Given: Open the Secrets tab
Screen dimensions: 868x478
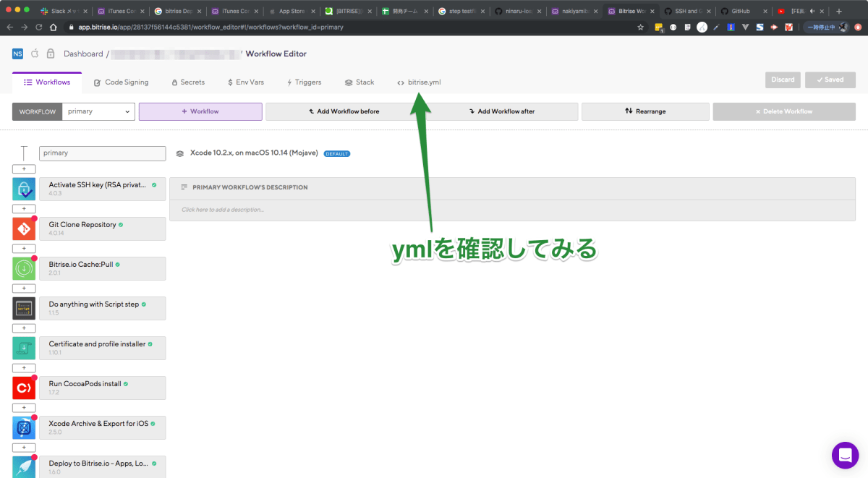Looking at the screenshot, I should (188, 82).
